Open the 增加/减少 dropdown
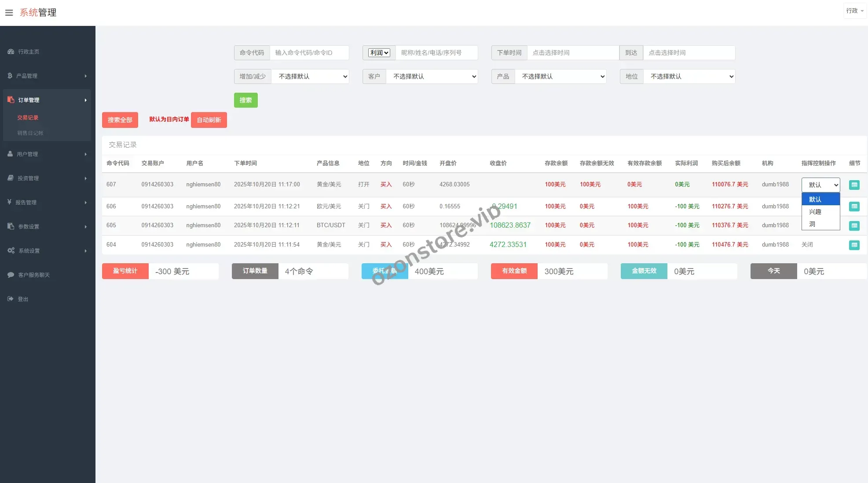 tap(310, 76)
